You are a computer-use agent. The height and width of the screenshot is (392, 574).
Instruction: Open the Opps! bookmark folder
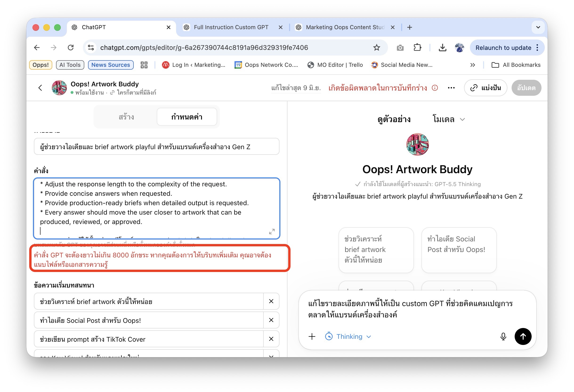pos(41,65)
